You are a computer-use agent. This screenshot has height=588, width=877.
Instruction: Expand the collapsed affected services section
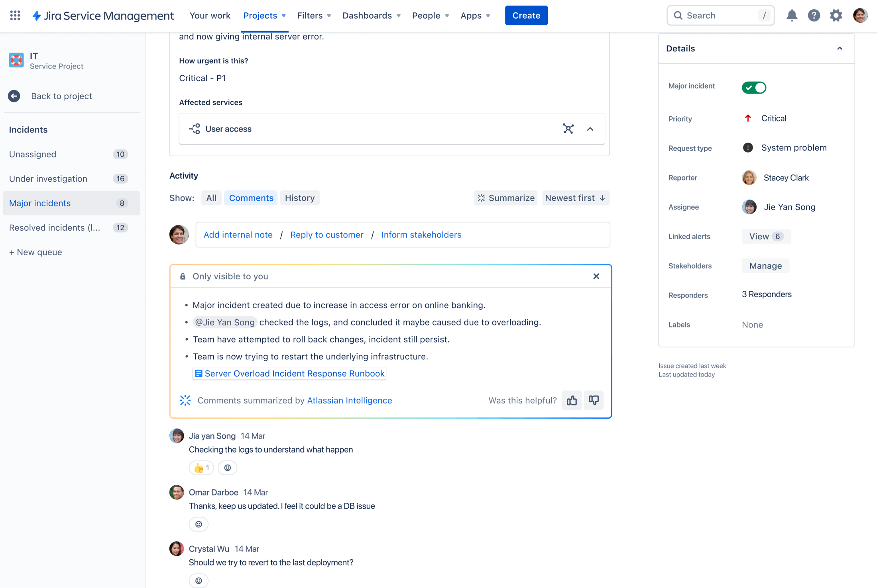[x=590, y=129]
